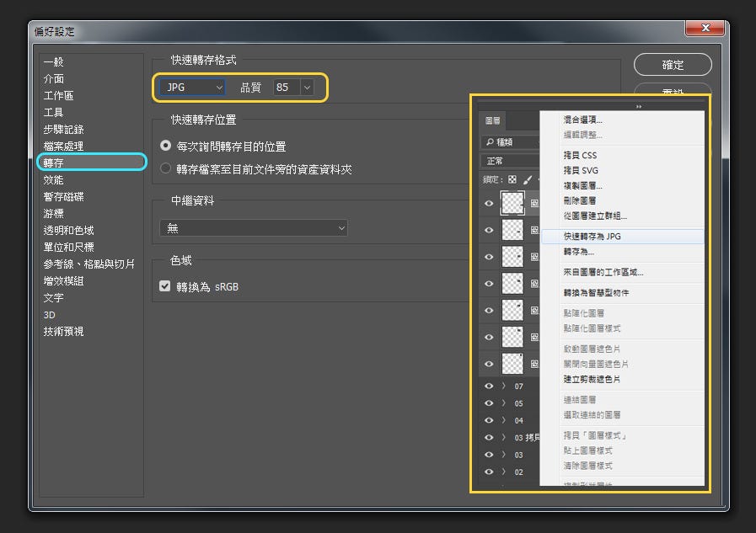Open the 中繼資料 dropdown showing 無
This screenshot has height=533, width=756.
click(x=254, y=227)
